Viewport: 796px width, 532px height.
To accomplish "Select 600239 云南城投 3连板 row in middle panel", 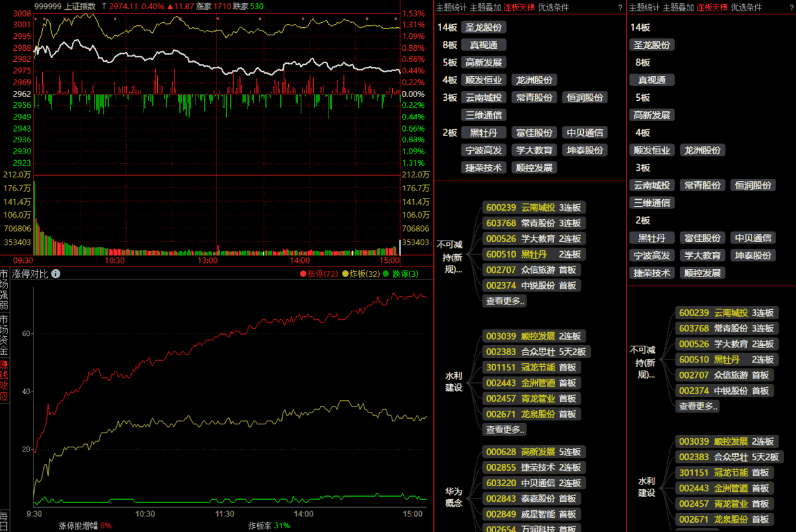I will (534, 207).
